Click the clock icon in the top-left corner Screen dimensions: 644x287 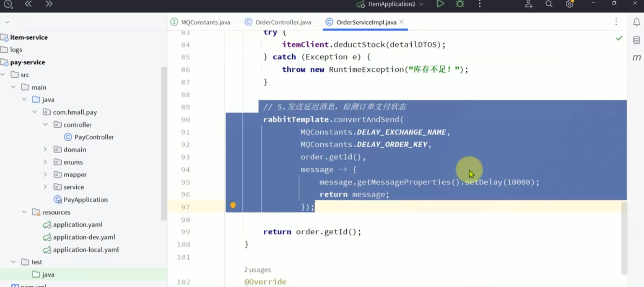coord(8,4)
